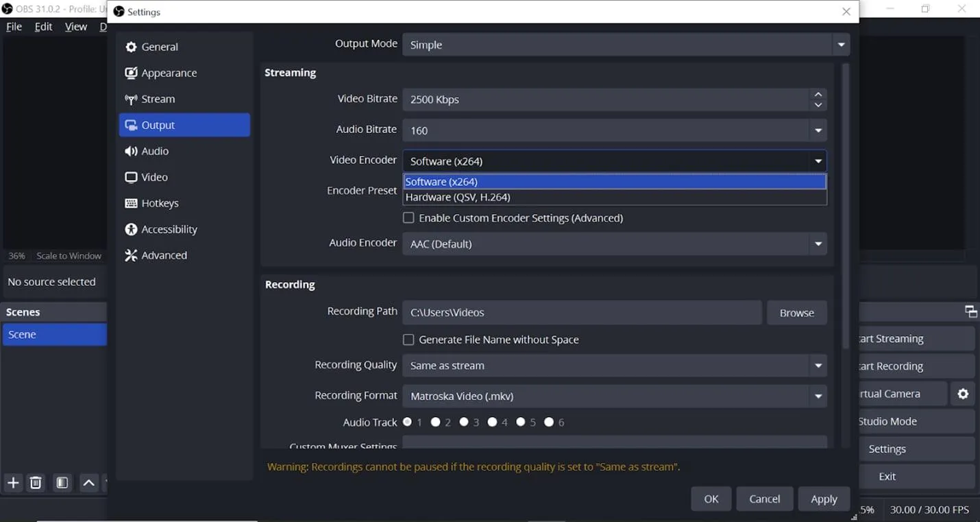Decrease Video Bitrate with down arrow
The height and width of the screenshot is (522, 980).
coord(818,105)
